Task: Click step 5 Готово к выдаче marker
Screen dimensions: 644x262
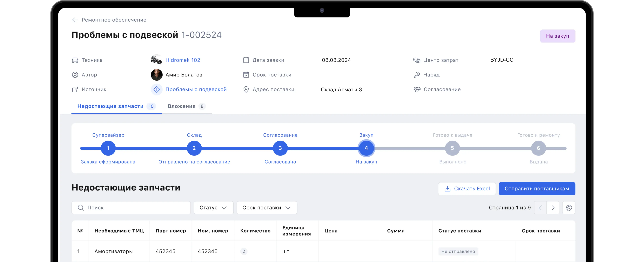Action: [x=452, y=148]
